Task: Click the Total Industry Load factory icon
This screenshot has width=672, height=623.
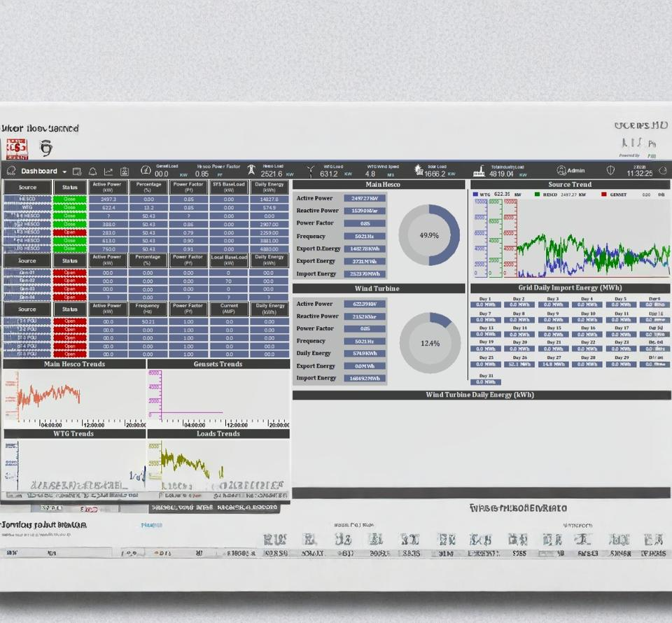Action: (479, 171)
